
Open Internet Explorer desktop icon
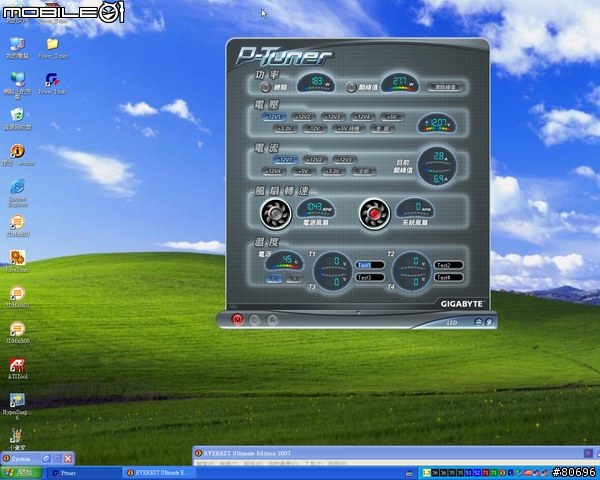coord(18,193)
